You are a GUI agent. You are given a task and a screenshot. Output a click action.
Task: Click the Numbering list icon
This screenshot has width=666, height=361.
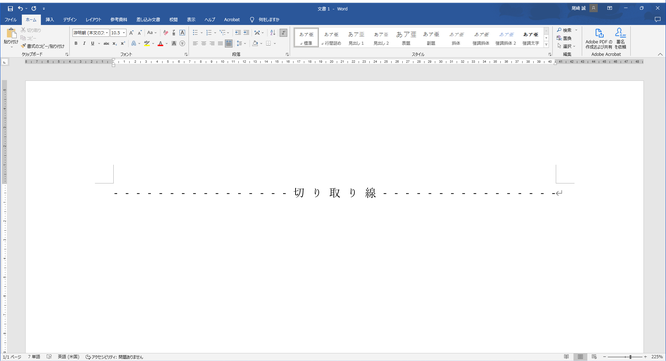(209, 33)
